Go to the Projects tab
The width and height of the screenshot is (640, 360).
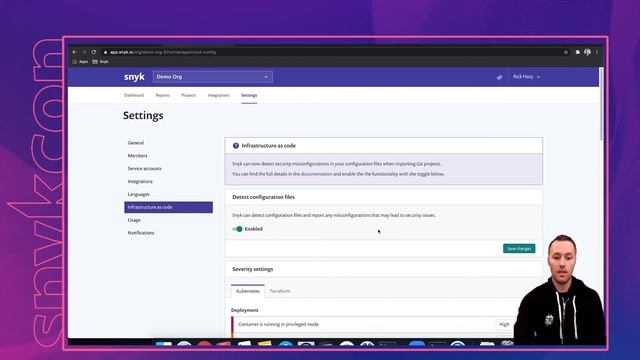(189, 95)
